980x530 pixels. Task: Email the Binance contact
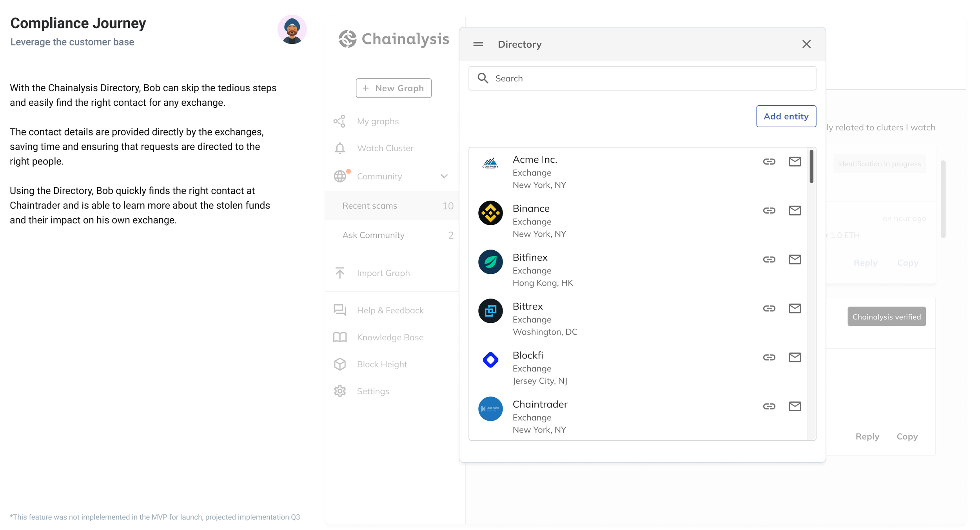click(x=795, y=210)
